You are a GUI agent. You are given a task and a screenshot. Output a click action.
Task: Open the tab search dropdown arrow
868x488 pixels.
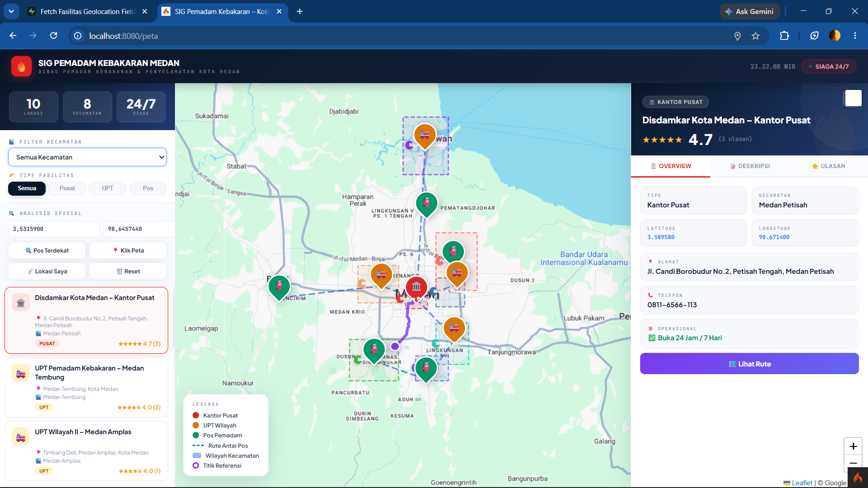coord(11,11)
